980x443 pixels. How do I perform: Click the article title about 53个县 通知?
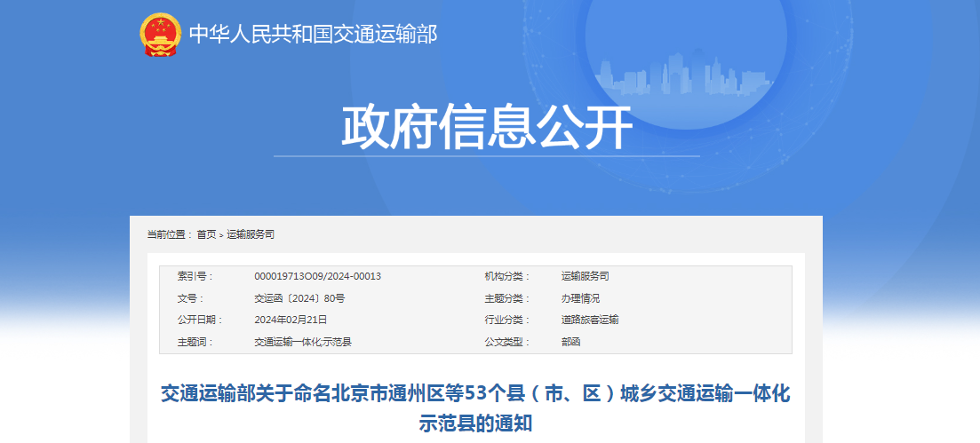(475, 409)
